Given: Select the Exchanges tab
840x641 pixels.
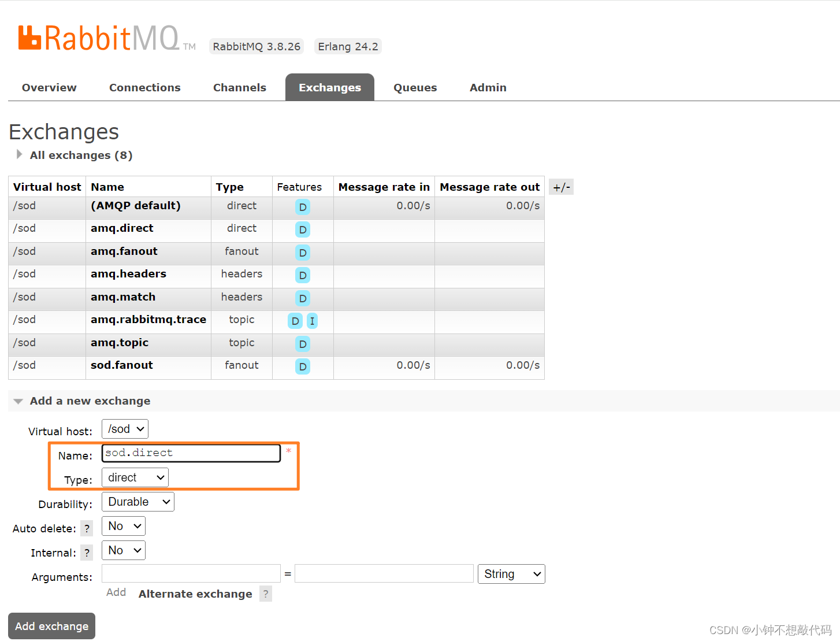Looking at the screenshot, I should point(330,87).
